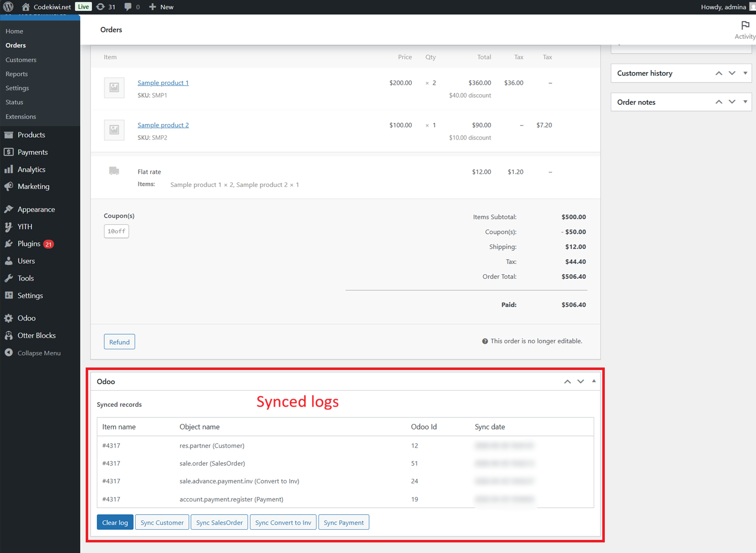Open the Sample product 2 link

(163, 125)
